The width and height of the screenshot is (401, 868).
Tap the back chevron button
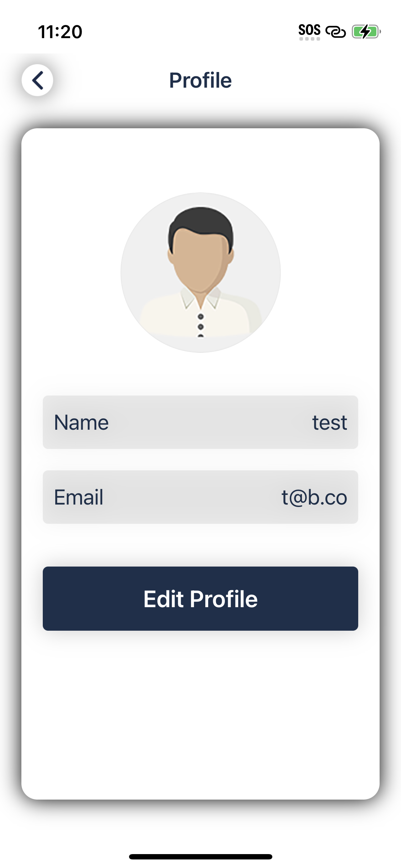(37, 80)
